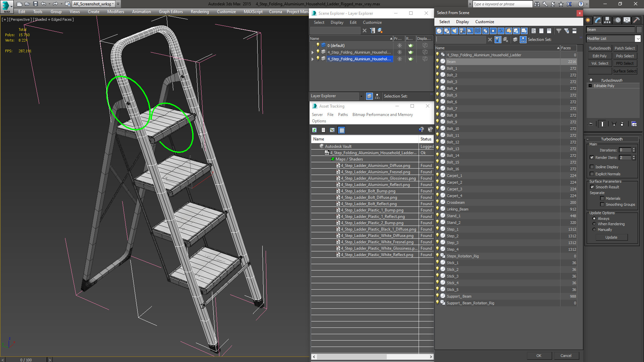The image size is (644, 362).
Task: Open the Modify command panel tab
Action: (x=598, y=20)
